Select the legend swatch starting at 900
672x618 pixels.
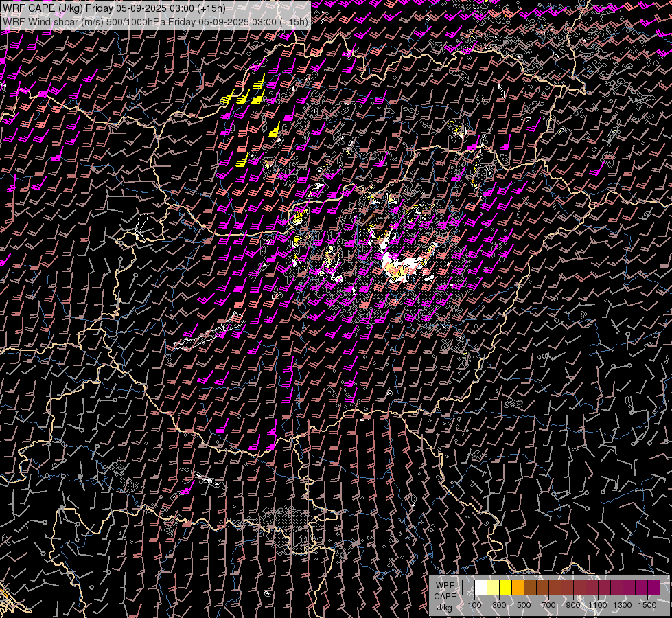coord(580,587)
